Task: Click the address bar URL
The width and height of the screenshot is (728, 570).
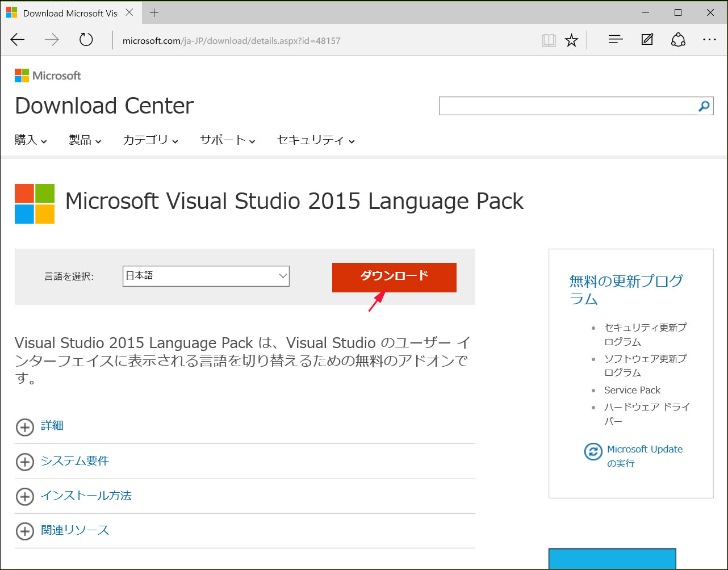Action: click(x=232, y=40)
